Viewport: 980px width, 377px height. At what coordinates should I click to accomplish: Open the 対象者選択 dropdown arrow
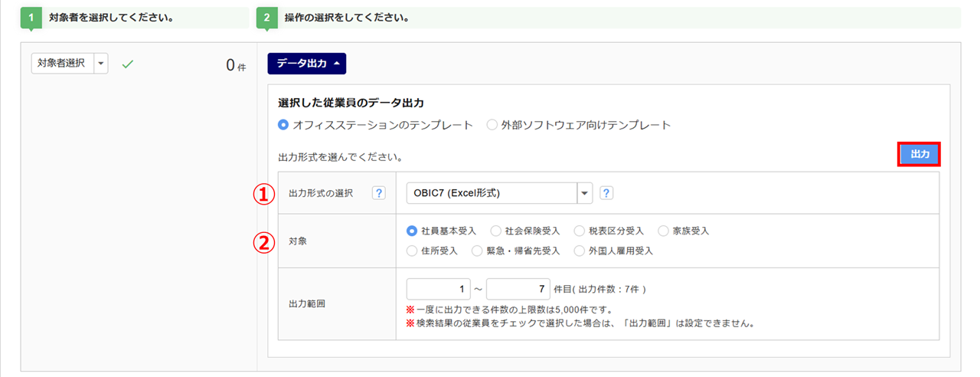(x=101, y=64)
